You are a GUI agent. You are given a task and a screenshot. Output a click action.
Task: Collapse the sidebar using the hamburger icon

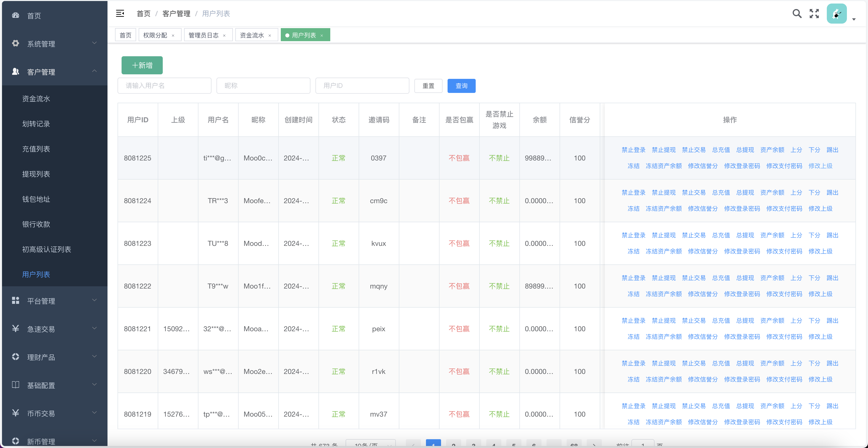pyautogui.click(x=120, y=14)
